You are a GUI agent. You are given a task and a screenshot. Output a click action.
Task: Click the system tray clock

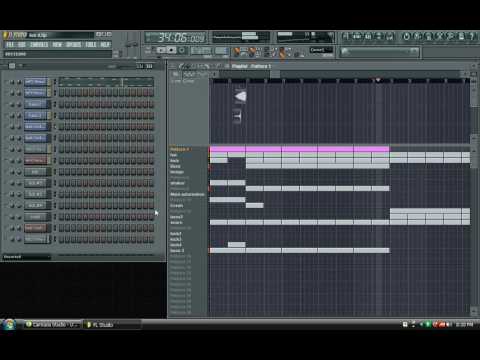pos(464,324)
